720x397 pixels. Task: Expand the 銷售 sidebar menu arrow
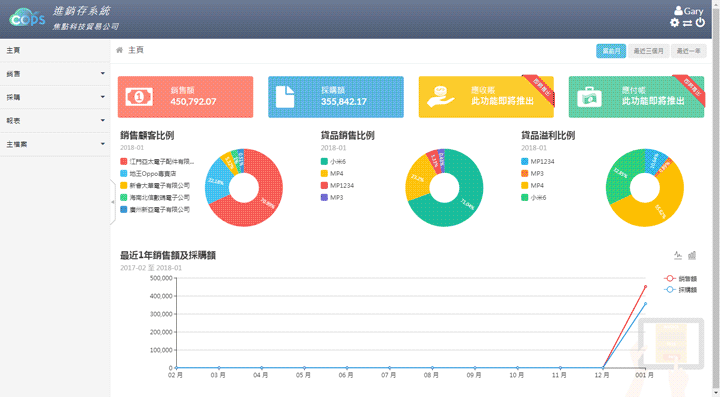102,73
